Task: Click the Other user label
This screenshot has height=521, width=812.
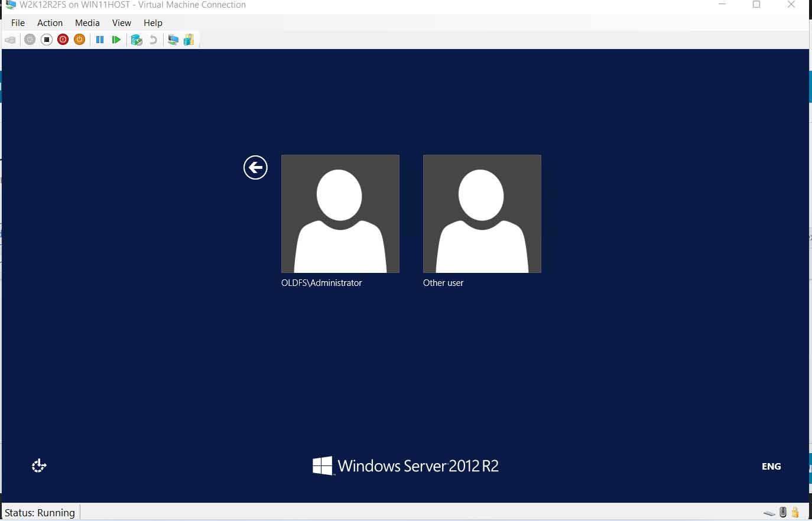Action: [x=443, y=283]
